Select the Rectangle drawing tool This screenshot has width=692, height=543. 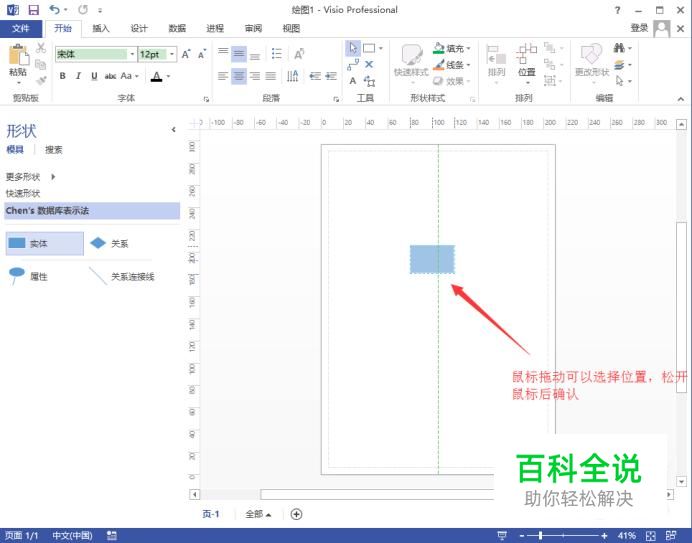click(369, 48)
